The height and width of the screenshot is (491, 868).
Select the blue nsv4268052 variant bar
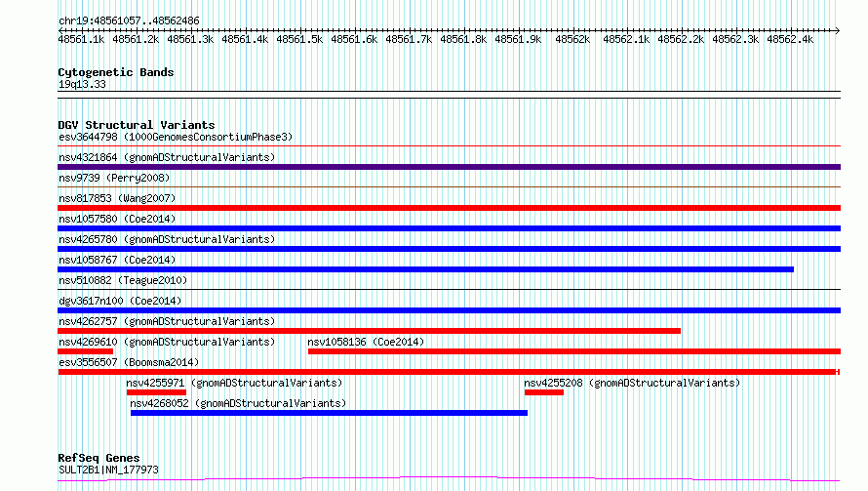pyautogui.click(x=329, y=413)
